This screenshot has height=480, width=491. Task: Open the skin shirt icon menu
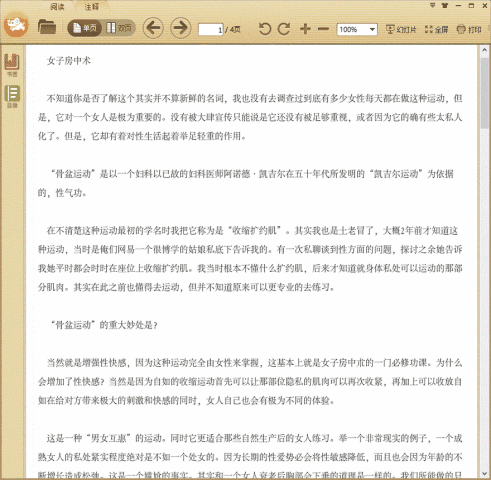click(x=445, y=5)
